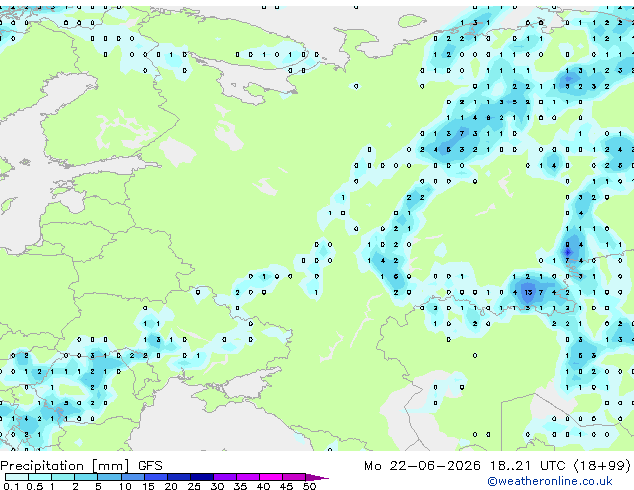Select the 0.5–1 mm legend swatch
This screenshot has height=490, width=634.
click(x=40, y=477)
